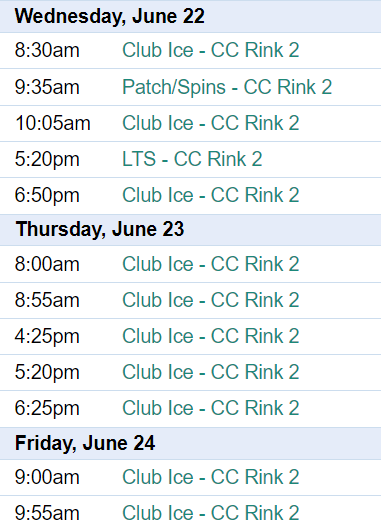381x529 pixels.
Task: Click the 4:25pm time label
Action: coord(47,337)
